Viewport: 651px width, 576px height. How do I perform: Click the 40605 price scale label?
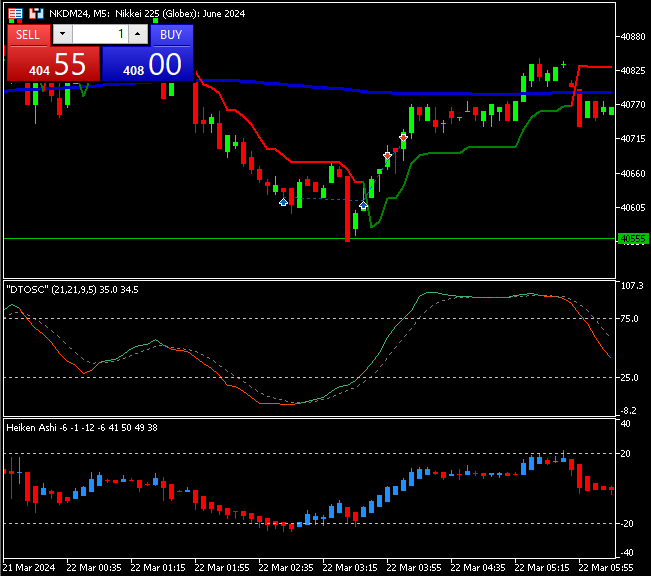[633, 207]
